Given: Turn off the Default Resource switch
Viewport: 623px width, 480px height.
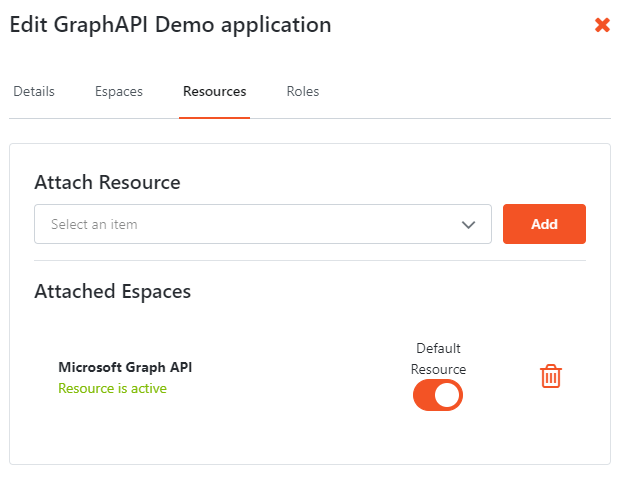Looking at the screenshot, I should pos(438,396).
